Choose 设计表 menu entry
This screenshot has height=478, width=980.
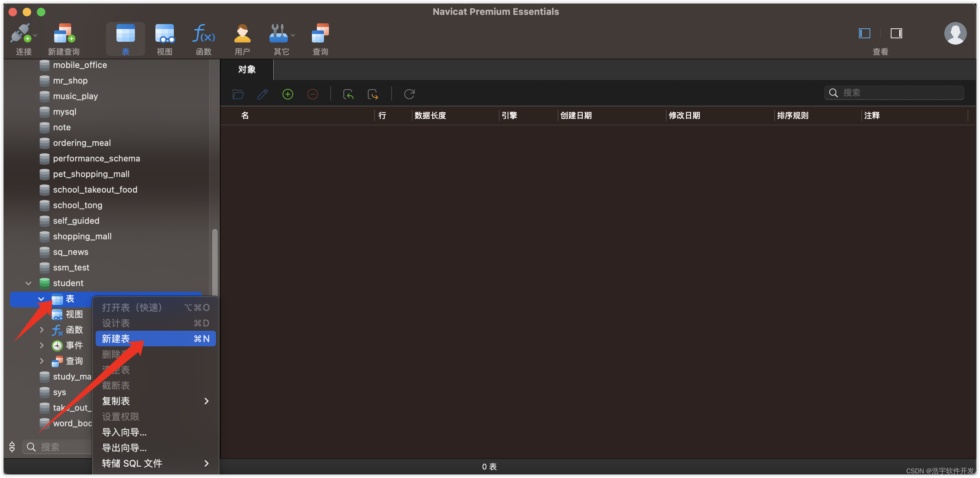pos(155,323)
